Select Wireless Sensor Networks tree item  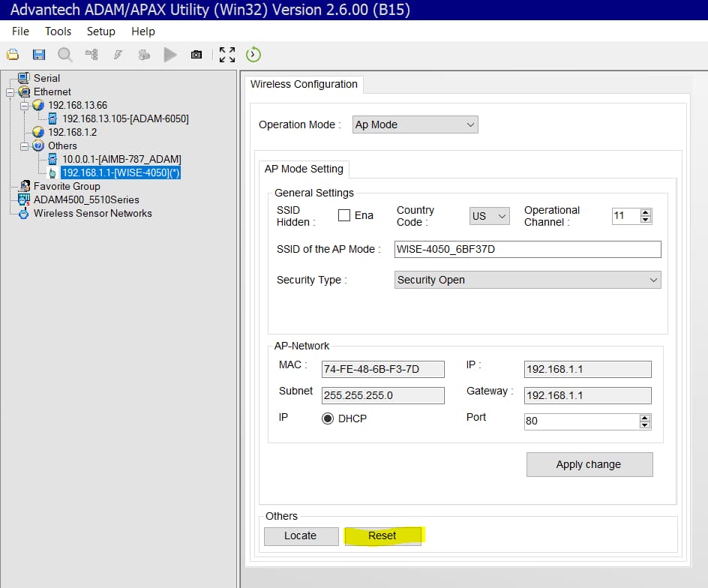[92, 213]
